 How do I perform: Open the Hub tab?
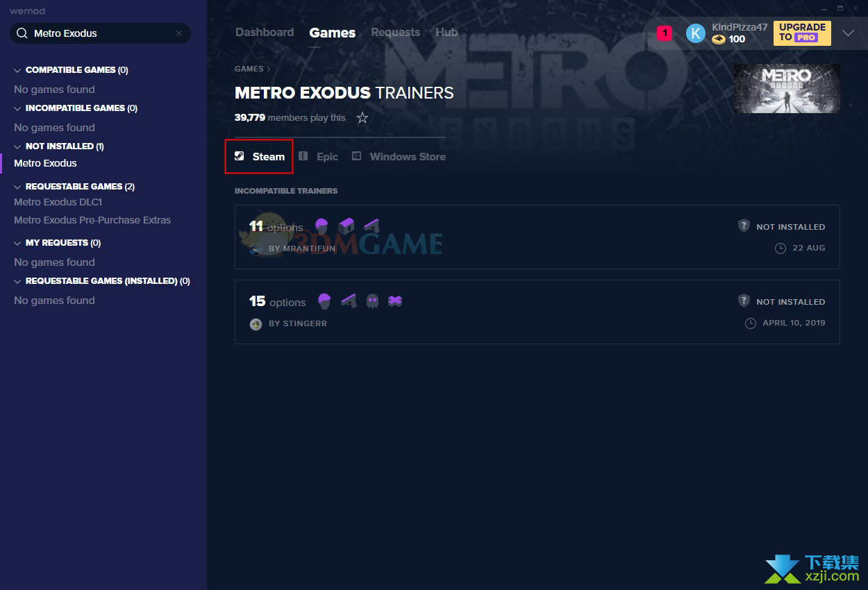pyautogui.click(x=446, y=32)
